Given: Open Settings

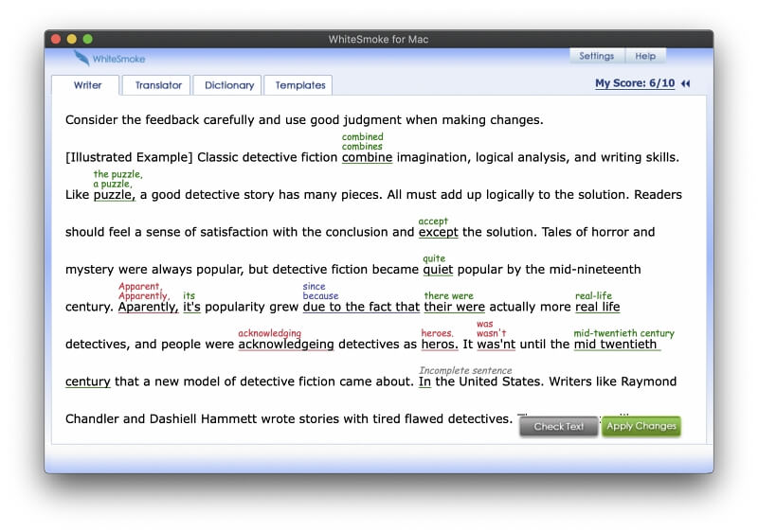Looking at the screenshot, I should coord(597,56).
